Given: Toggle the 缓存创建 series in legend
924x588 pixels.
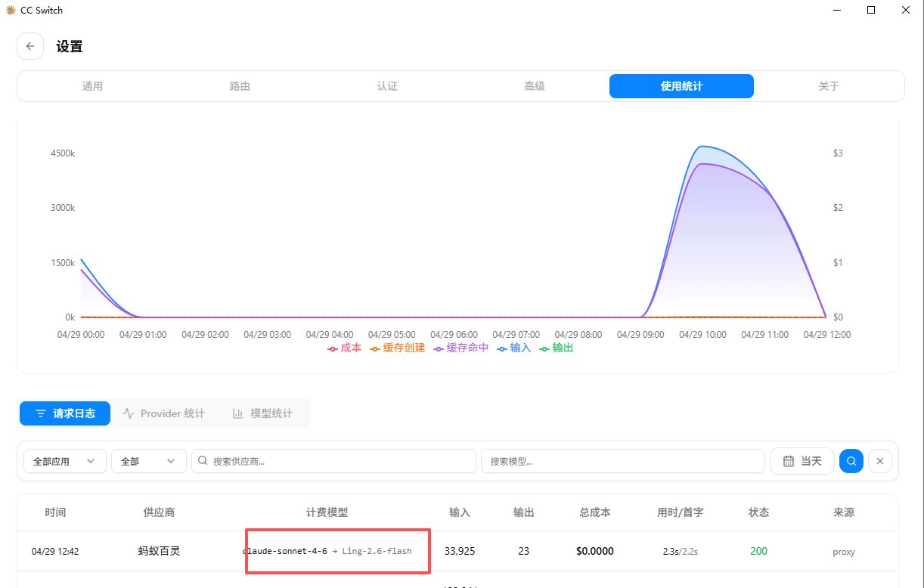Looking at the screenshot, I should click(x=398, y=348).
